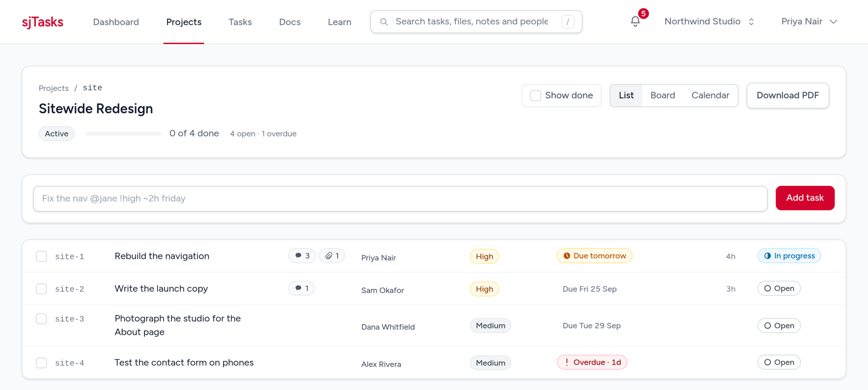868x390 pixels.
Task: Open task Test the contact form on phones
Action: 184,362
